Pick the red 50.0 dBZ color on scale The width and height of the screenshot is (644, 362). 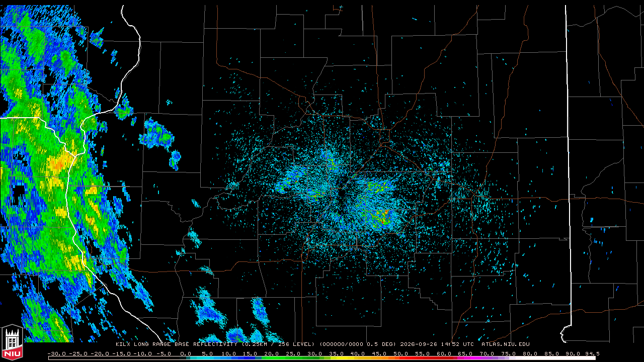click(x=401, y=358)
